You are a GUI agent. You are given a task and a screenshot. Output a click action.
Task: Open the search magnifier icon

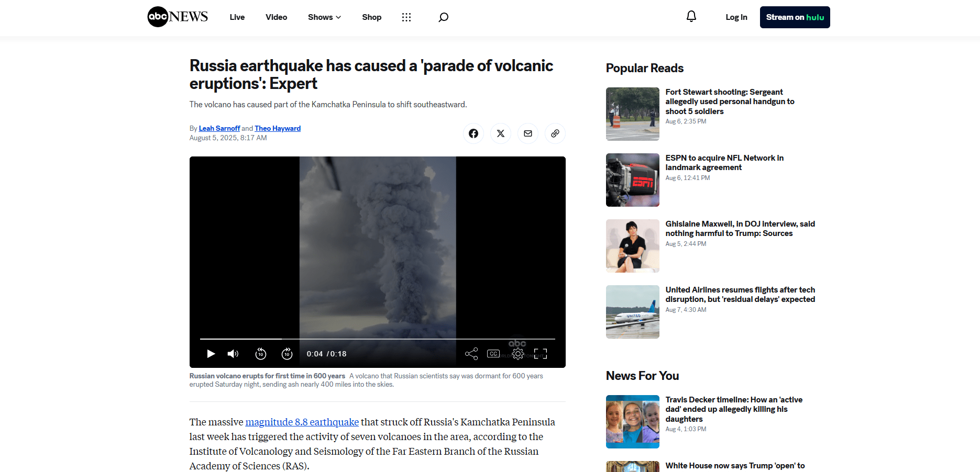(x=443, y=17)
